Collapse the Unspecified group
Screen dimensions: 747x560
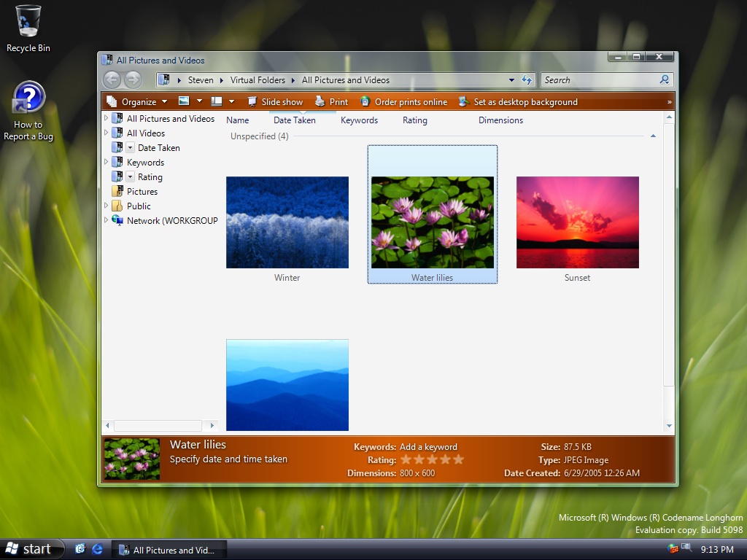click(x=653, y=136)
